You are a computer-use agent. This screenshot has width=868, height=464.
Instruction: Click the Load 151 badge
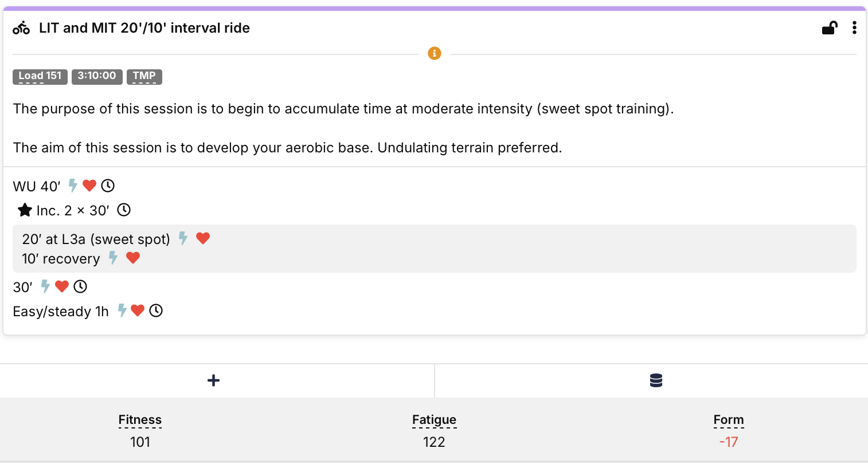pos(40,76)
